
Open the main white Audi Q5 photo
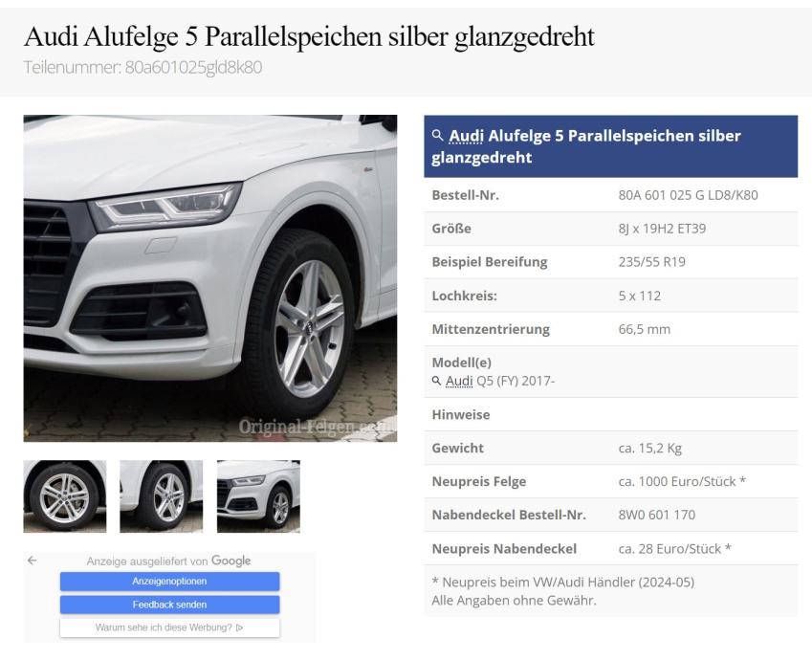coord(210,278)
